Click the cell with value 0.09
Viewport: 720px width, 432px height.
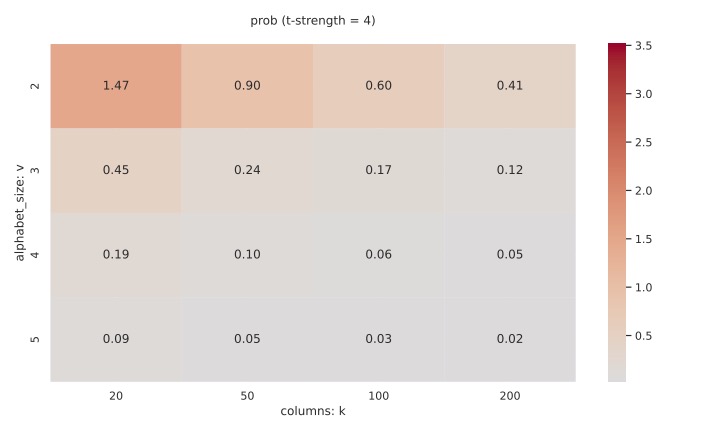116,339
